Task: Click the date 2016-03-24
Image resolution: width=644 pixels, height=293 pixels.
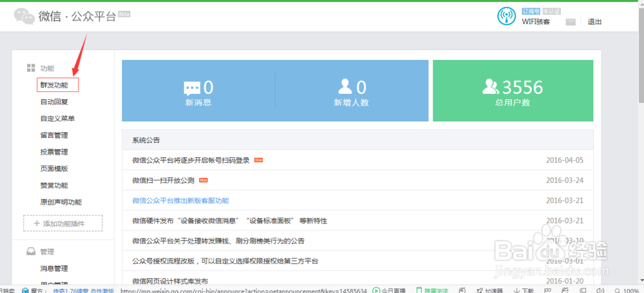Action: pyautogui.click(x=565, y=180)
